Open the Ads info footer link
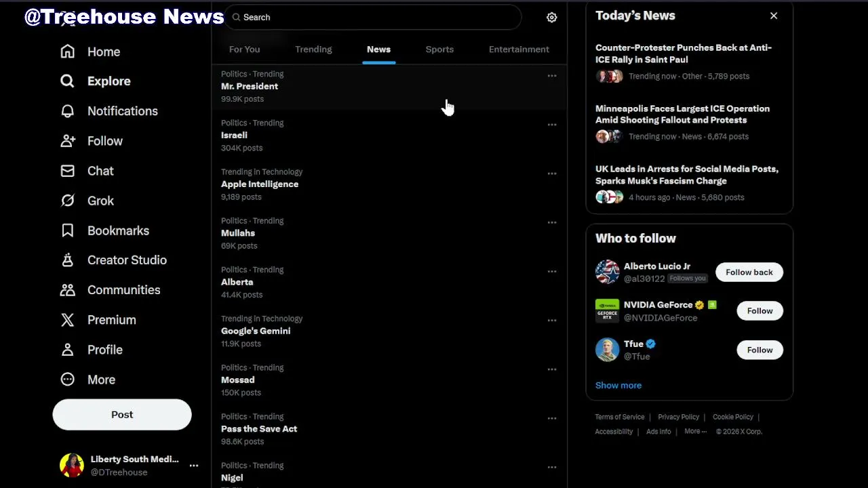The width and height of the screenshot is (868, 488). point(658,432)
